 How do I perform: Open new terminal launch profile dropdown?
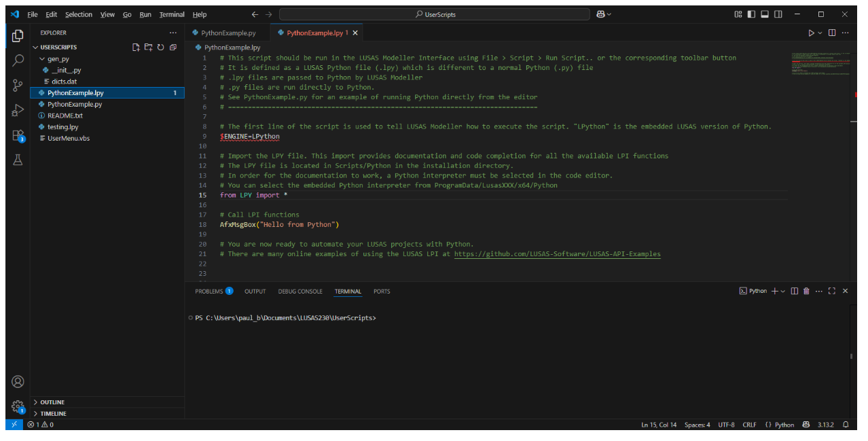[x=783, y=291]
